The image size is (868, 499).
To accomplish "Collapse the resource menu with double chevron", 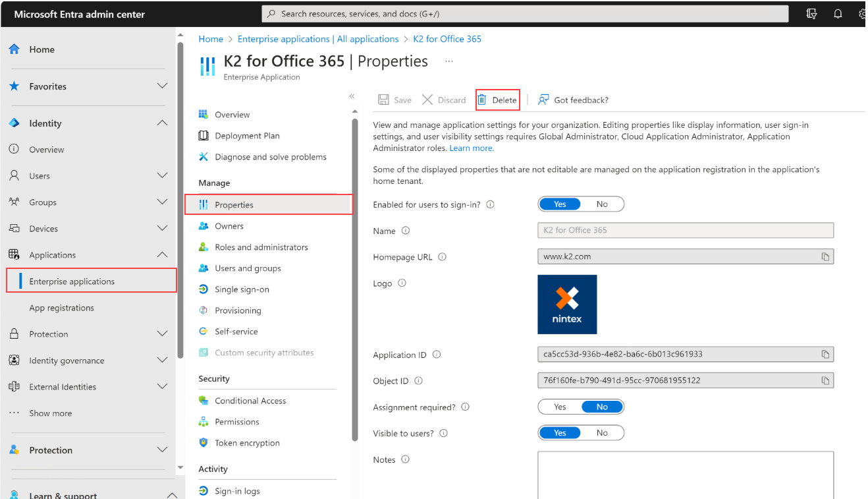I will pos(352,96).
